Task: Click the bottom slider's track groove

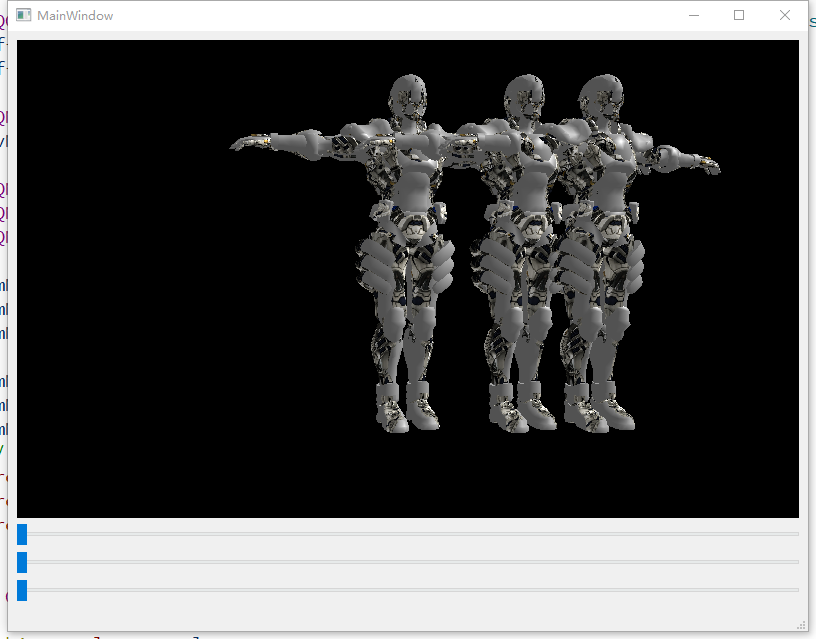Action: [410, 590]
